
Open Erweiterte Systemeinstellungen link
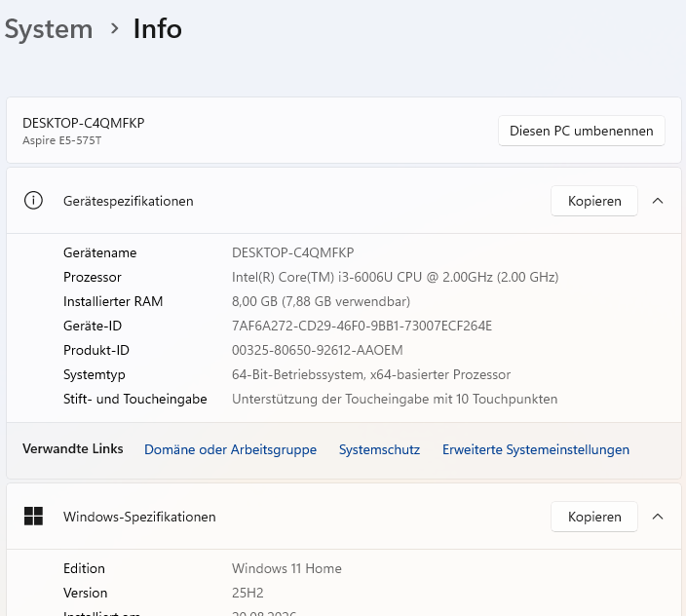pyautogui.click(x=536, y=449)
